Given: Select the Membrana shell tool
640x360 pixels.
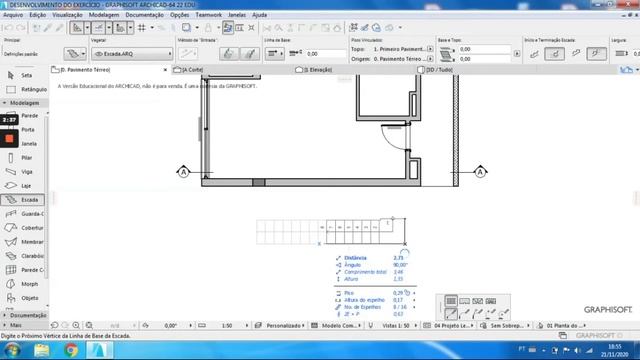Looking at the screenshot, I should tap(22, 242).
